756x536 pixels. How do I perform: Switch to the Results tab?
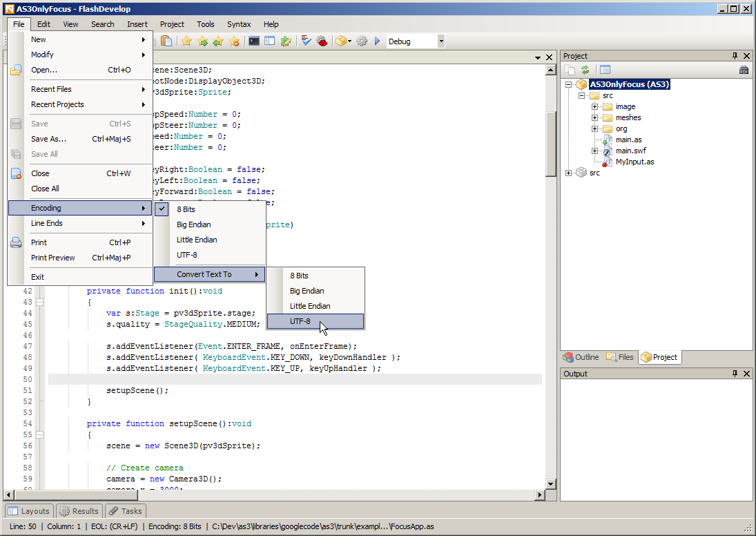click(x=79, y=511)
